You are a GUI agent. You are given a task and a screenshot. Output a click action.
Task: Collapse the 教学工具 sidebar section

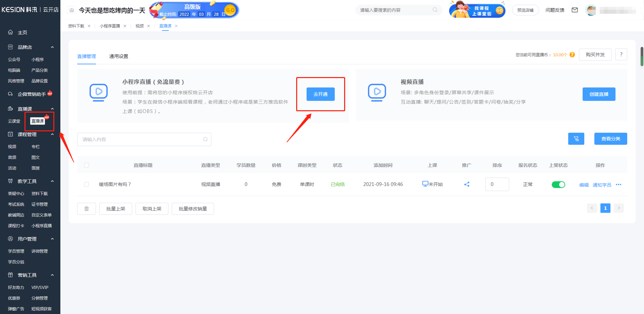click(x=52, y=181)
